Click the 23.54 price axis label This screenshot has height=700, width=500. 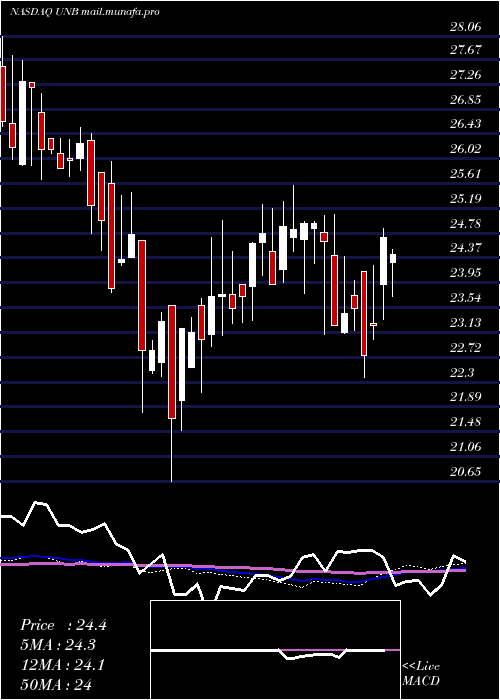[466, 298]
